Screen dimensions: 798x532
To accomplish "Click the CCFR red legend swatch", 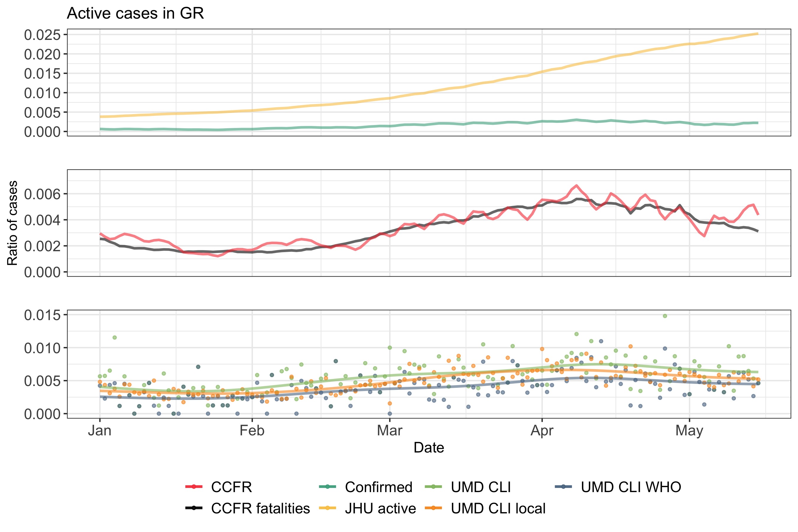I will [194, 487].
